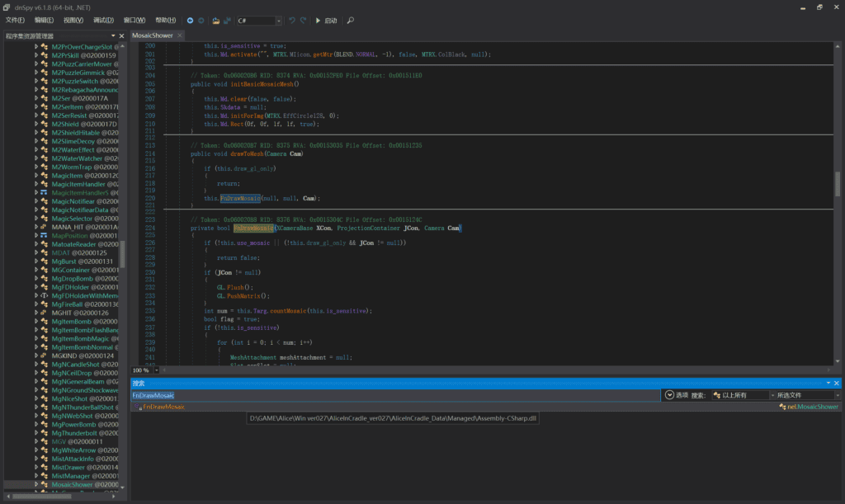Click the assembly tree horizontal scrollbar thumb

(x=42, y=497)
